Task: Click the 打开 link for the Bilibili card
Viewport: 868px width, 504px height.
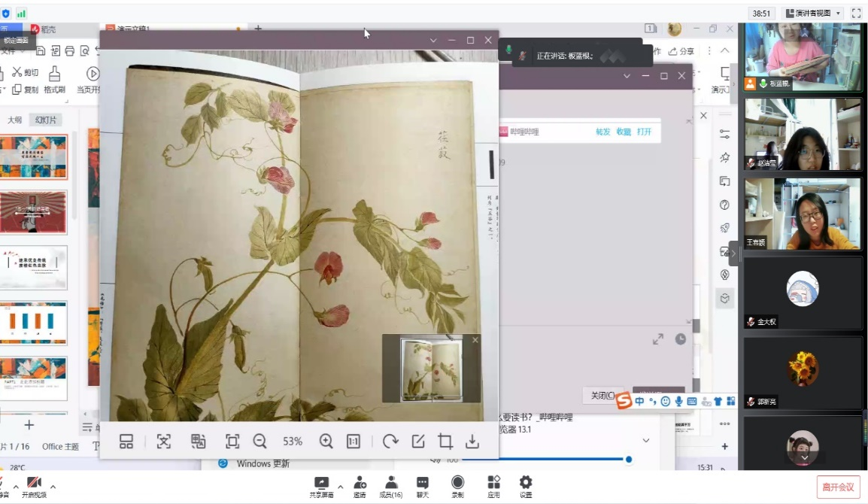Action: tap(644, 132)
